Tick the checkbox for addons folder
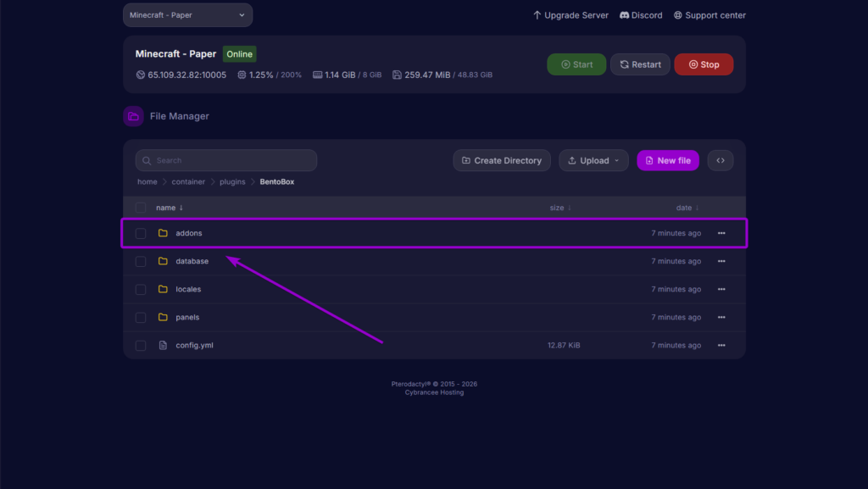This screenshot has height=489, width=868. tap(141, 233)
